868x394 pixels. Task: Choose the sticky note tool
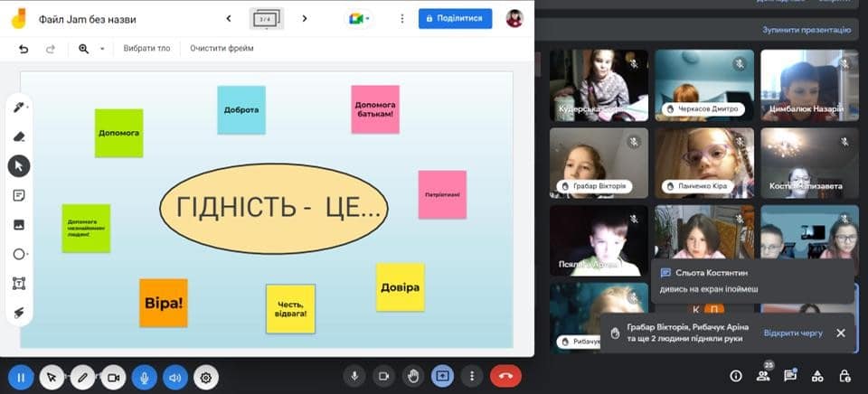click(x=19, y=195)
